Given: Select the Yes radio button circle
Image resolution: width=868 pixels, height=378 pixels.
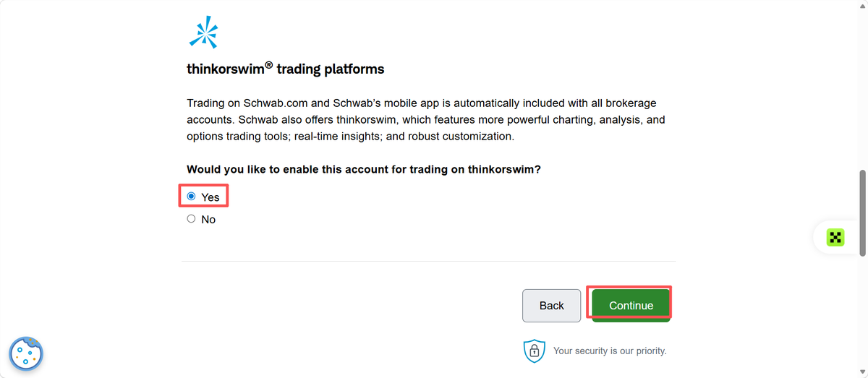Looking at the screenshot, I should click(x=191, y=197).
